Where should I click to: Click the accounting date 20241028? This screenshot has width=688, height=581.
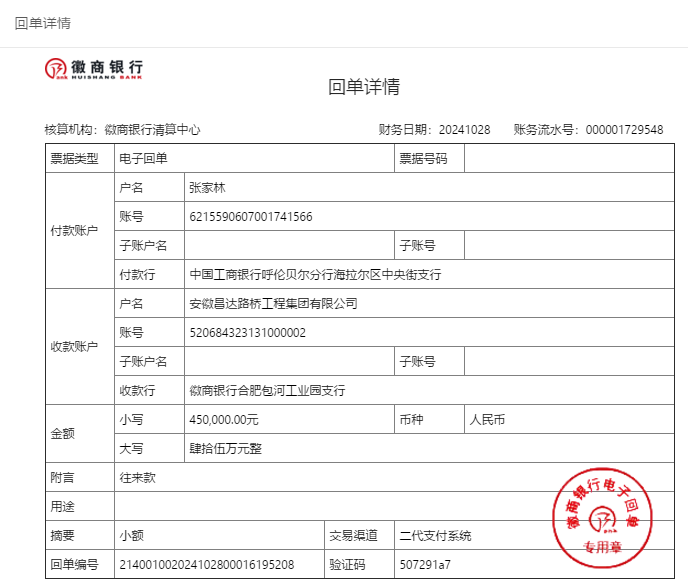464,130
